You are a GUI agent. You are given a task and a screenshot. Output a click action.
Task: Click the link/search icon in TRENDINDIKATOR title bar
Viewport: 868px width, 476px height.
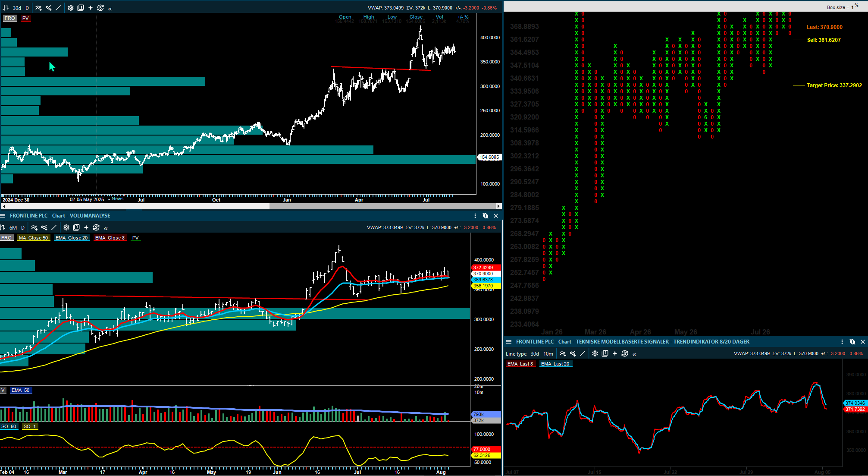click(x=852, y=342)
